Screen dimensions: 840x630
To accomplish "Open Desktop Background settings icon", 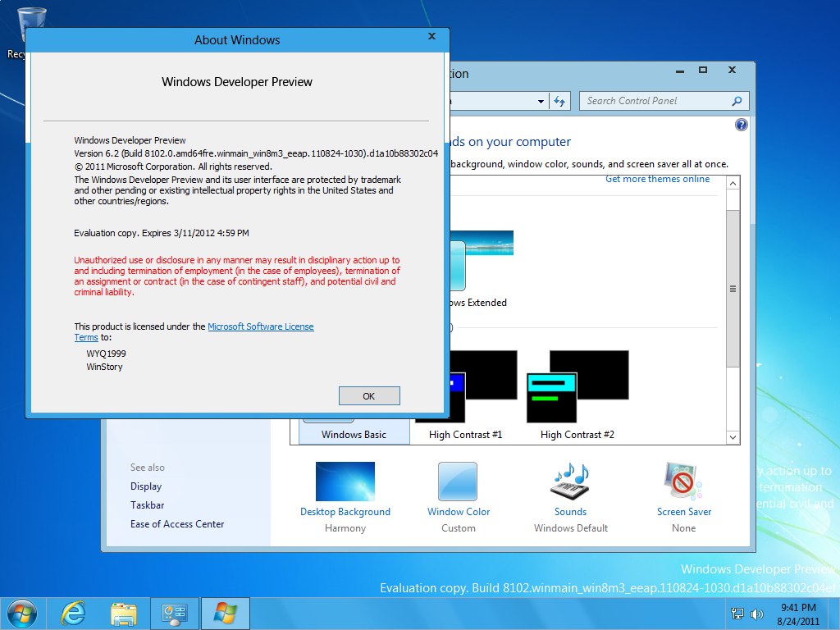I will pyautogui.click(x=345, y=481).
